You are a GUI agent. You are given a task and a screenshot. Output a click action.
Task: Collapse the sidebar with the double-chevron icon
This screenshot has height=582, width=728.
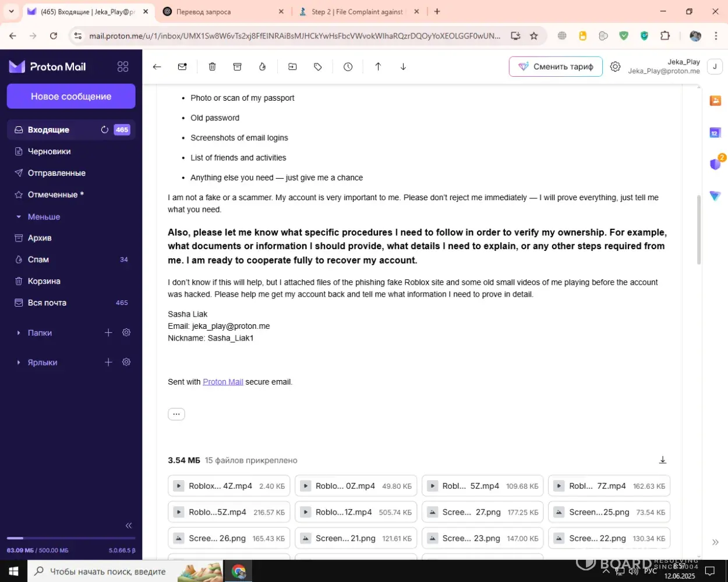[129, 526]
